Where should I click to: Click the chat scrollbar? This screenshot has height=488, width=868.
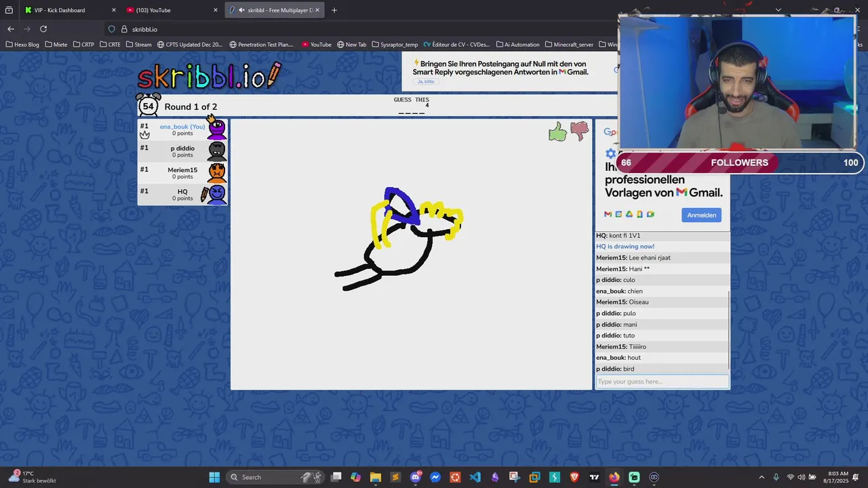[728, 330]
